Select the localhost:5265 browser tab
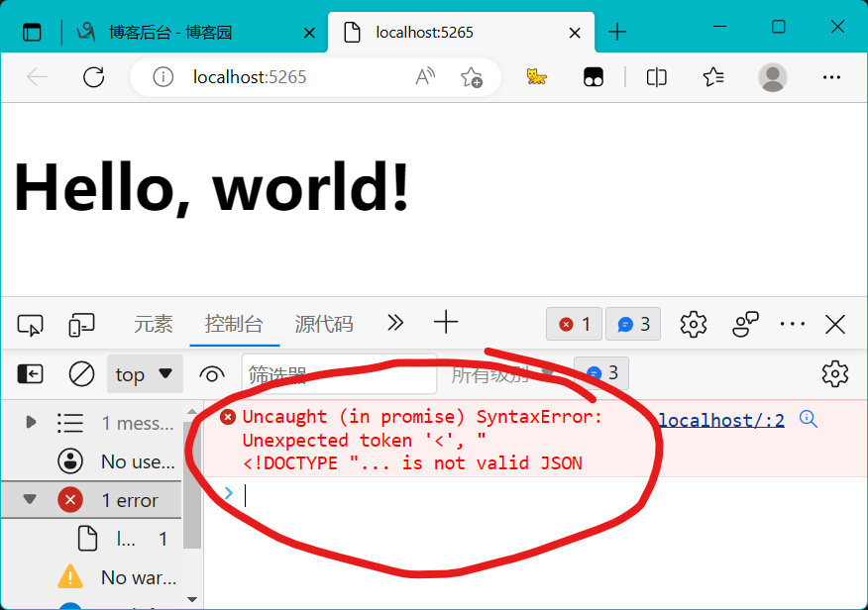The height and width of the screenshot is (610, 868). click(x=461, y=33)
